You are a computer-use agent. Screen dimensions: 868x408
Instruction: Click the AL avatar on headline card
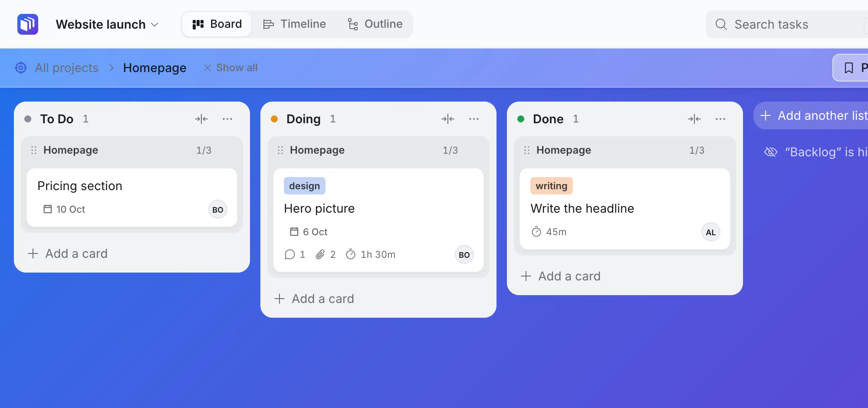711,232
